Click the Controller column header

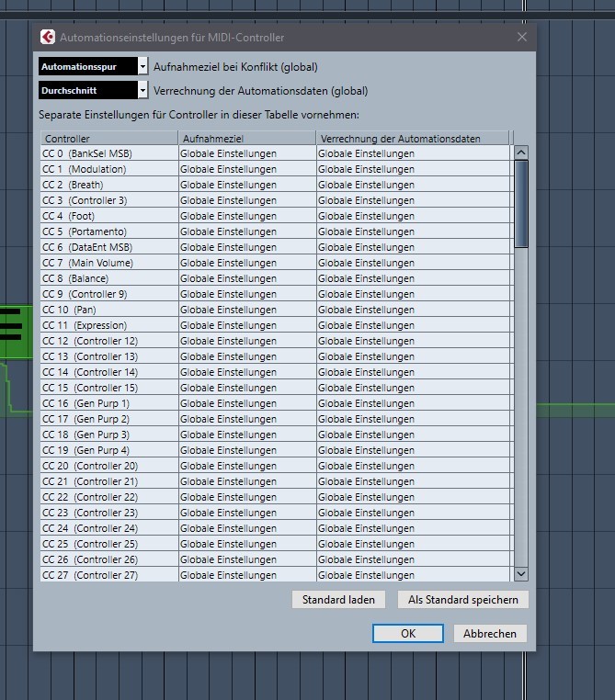pyautogui.click(x=108, y=138)
